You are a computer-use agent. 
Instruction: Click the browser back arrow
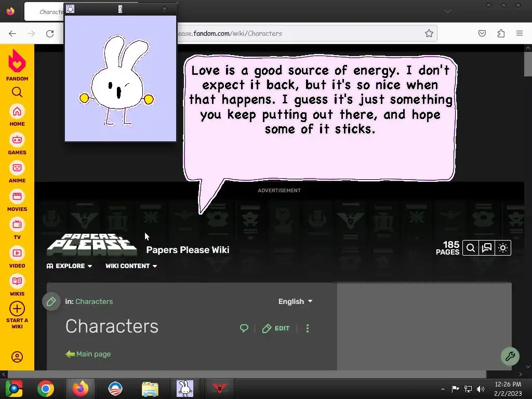coord(12,34)
